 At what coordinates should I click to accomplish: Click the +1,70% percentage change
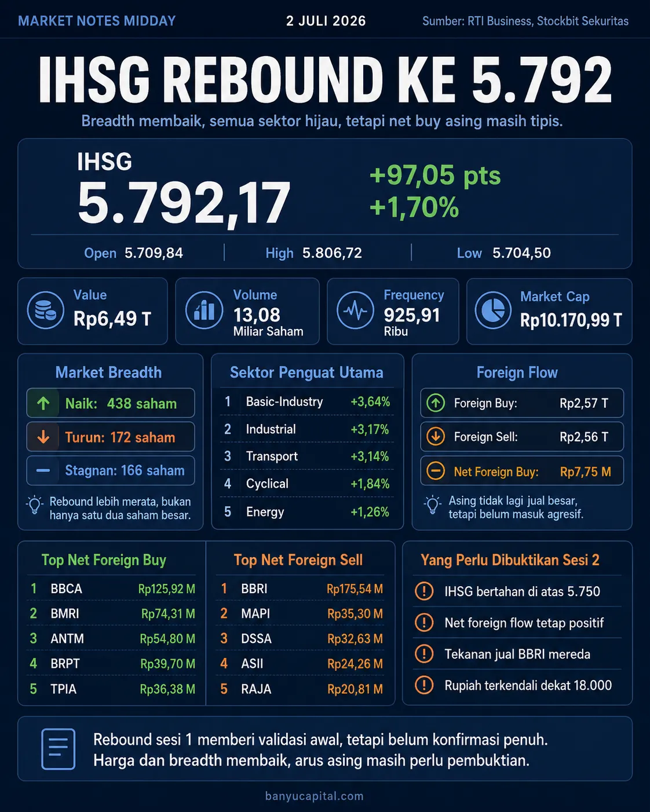pos(414,207)
